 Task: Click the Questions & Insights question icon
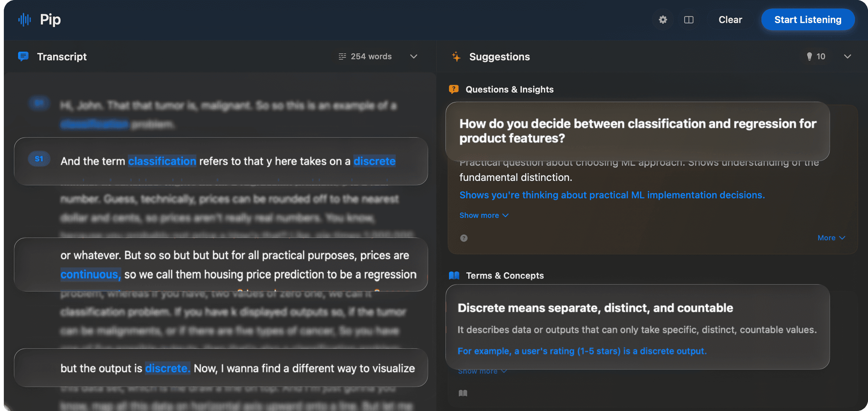point(454,89)
